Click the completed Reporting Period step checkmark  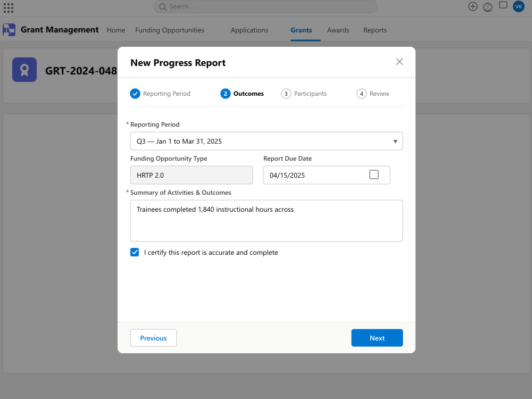click(135, 94)
